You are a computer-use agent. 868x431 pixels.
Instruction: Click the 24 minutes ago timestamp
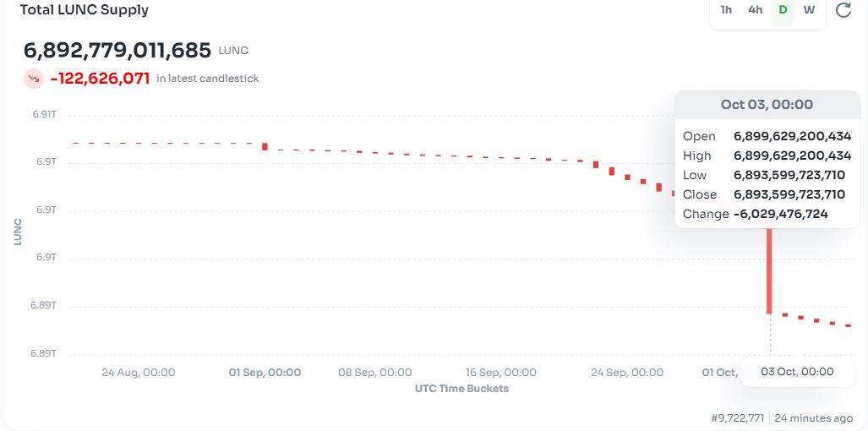click(x=813, y=417)
